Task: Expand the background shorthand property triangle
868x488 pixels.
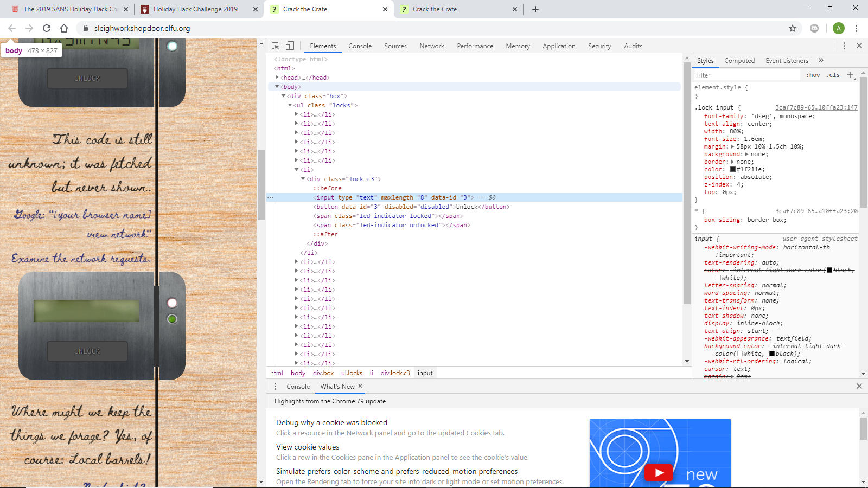Action: [x=747, y=154]
